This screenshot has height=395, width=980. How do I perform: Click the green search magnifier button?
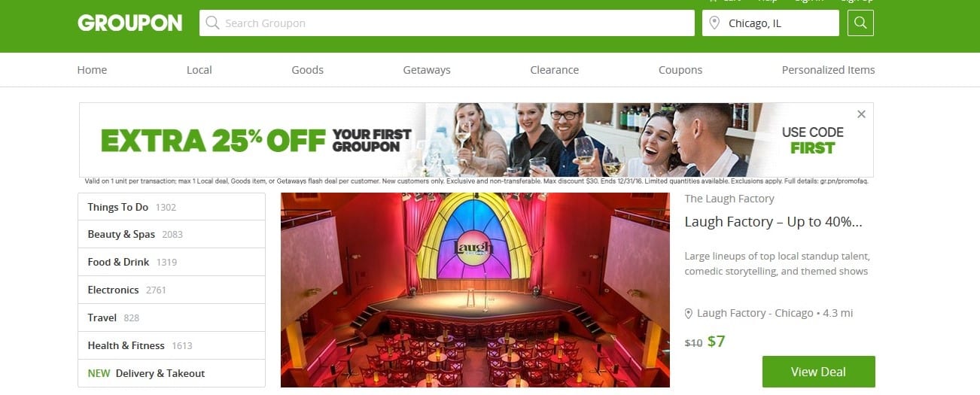(860, 23)
